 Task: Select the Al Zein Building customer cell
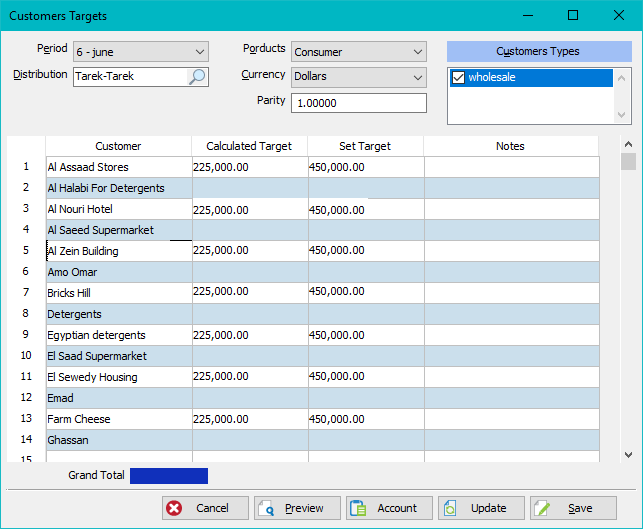(119, 251)
